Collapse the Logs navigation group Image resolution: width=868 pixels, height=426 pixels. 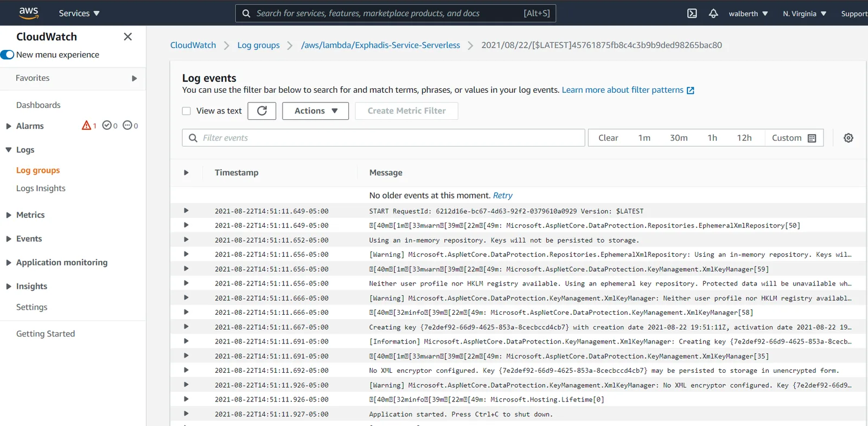coord(9,150)
